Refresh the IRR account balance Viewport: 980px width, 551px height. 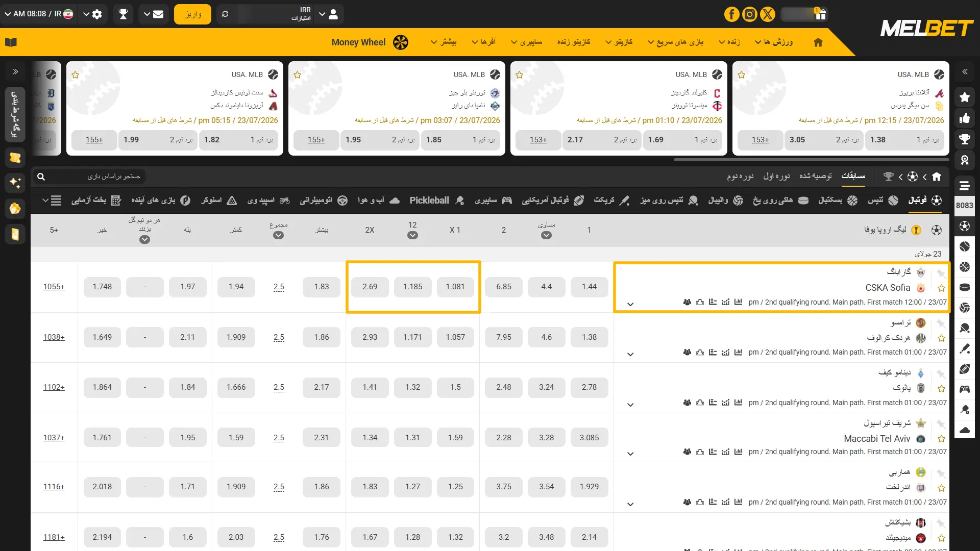point(225,14)
